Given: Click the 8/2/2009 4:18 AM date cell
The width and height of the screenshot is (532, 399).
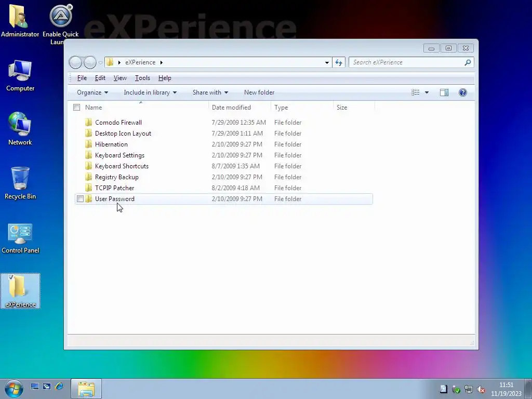Looking at the screenshot, I should coord(235,188).
